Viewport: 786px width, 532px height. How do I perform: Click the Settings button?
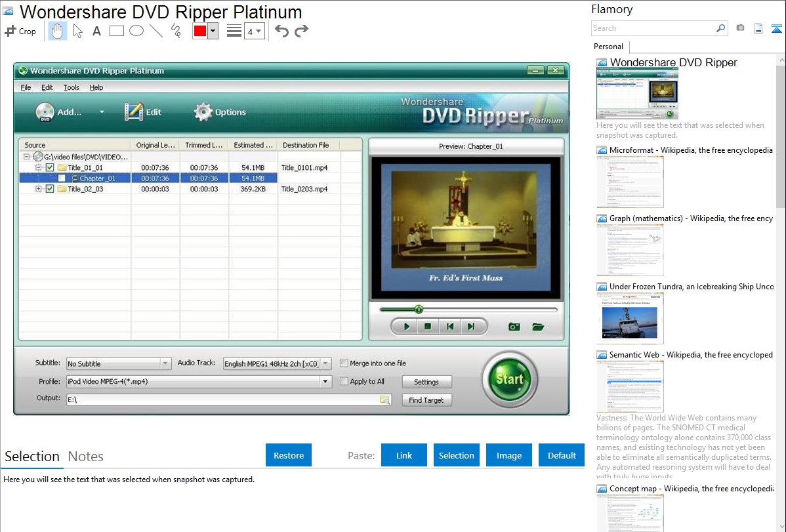tap(426, 382)
